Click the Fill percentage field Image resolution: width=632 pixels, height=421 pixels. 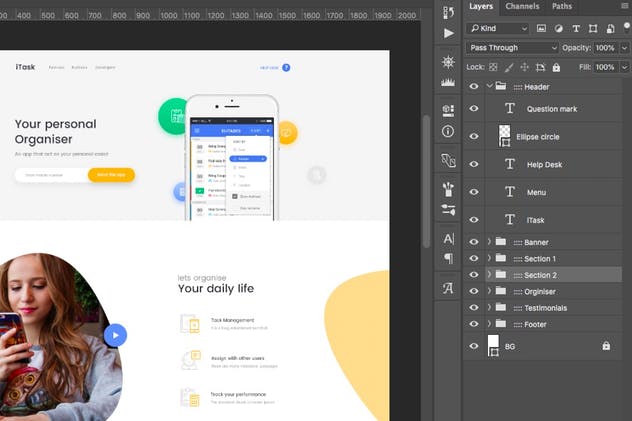(604, 67)
